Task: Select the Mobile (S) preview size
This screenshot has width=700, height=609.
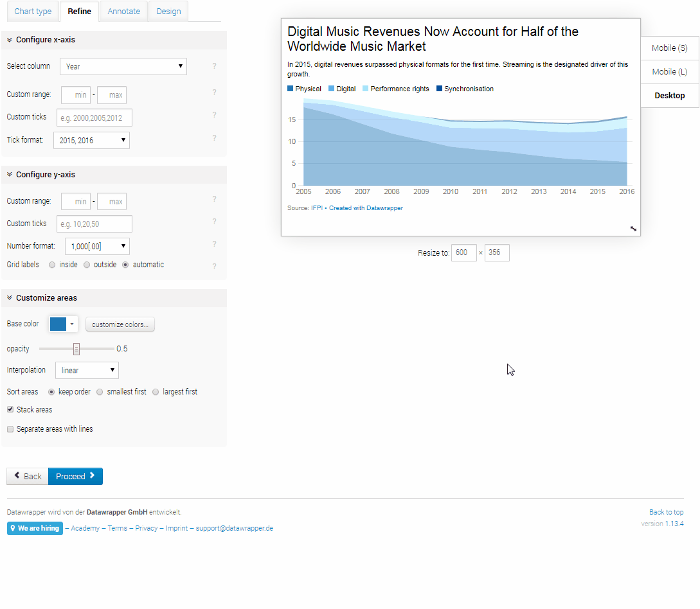Action: tap(670, 48)
